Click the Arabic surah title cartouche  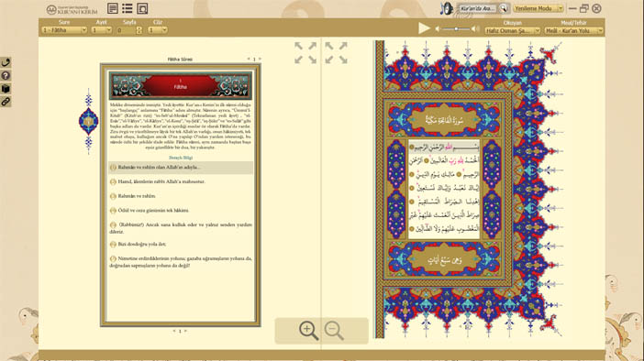tap(444, 120)
